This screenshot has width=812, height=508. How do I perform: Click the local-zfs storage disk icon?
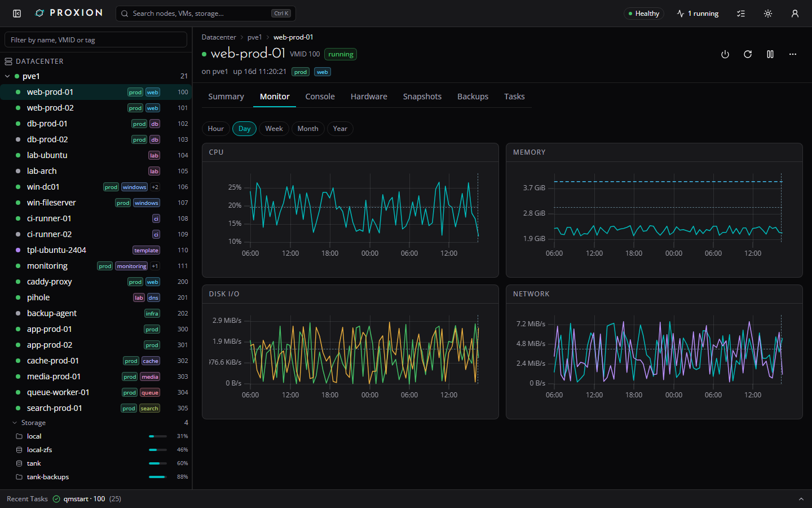[x=19, y=450]
